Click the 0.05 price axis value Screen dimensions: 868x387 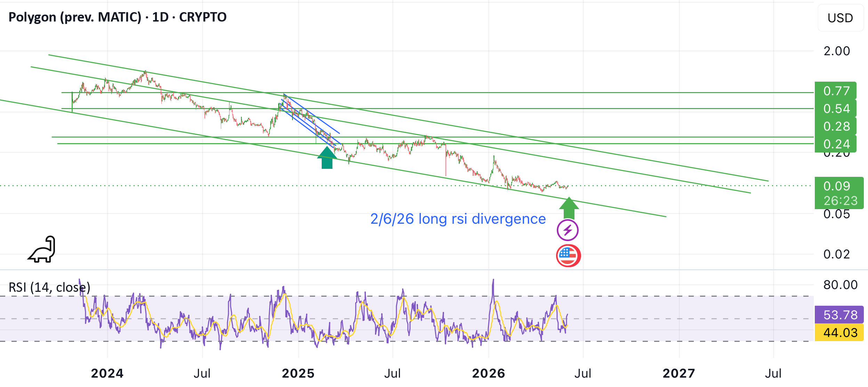837,214
